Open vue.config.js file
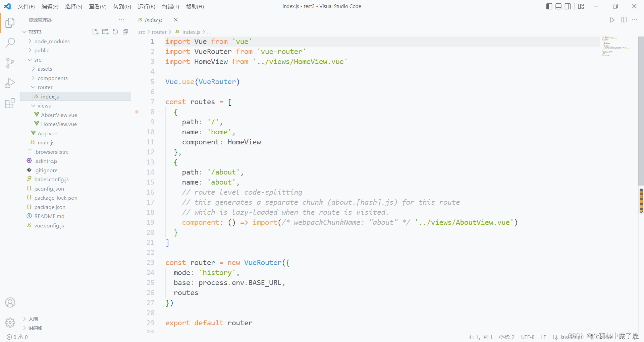 click(x=76, y=225)
